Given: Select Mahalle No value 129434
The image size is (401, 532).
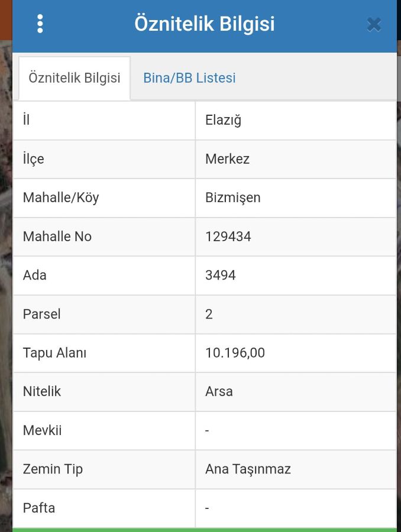Looking at the screenshot, I should (228, 236).
